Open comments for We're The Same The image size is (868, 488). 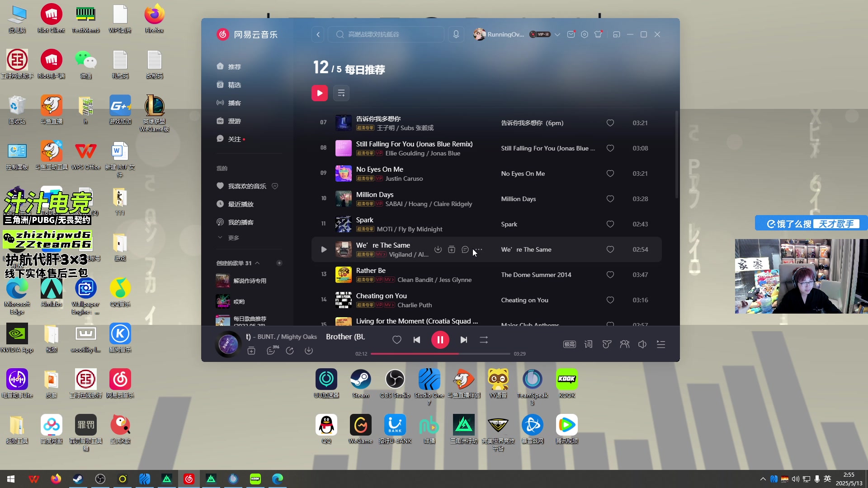point(465,249)
